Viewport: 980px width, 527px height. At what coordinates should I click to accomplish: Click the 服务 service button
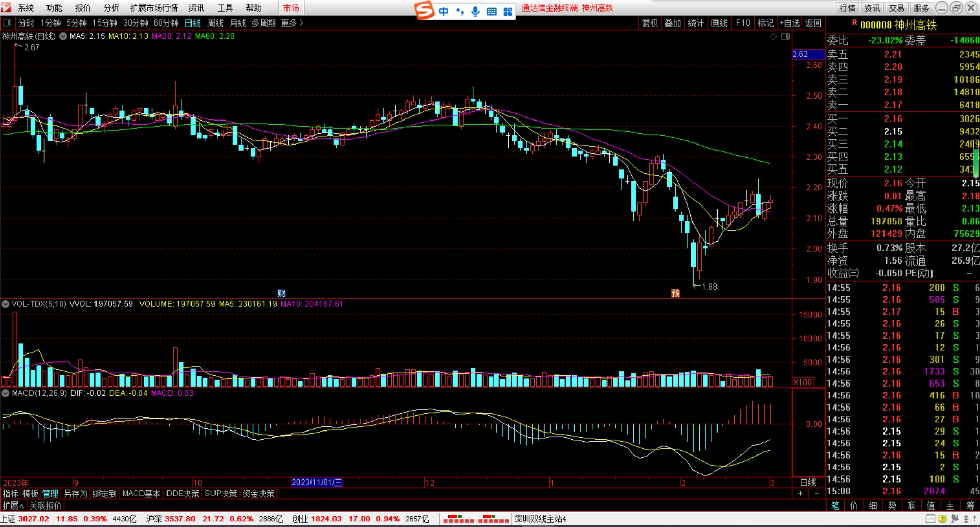coord(921,8)
